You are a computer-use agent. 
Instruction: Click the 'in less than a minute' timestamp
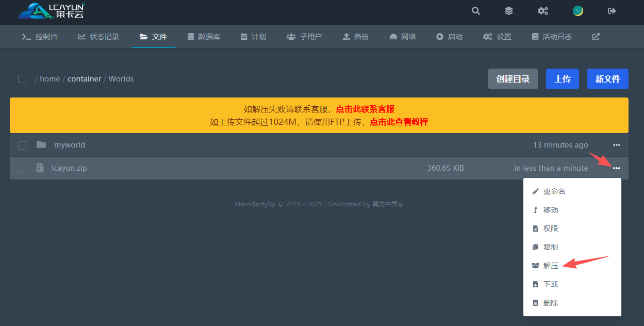click(x=551, y=168)
